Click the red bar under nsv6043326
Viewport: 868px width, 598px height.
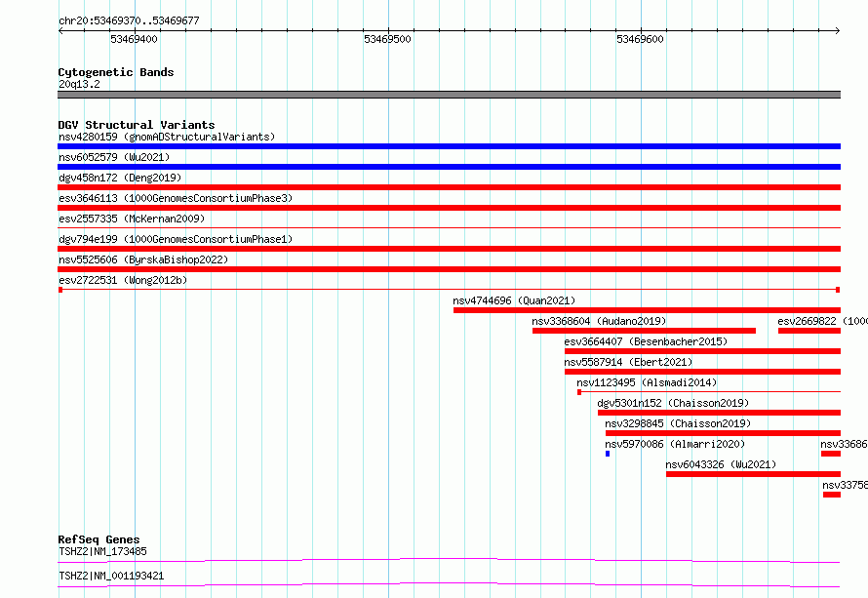coord(753,474)
